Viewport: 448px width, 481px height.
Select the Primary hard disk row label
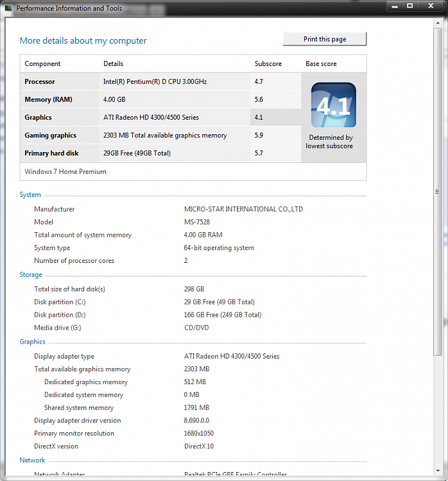coord(51,153)
